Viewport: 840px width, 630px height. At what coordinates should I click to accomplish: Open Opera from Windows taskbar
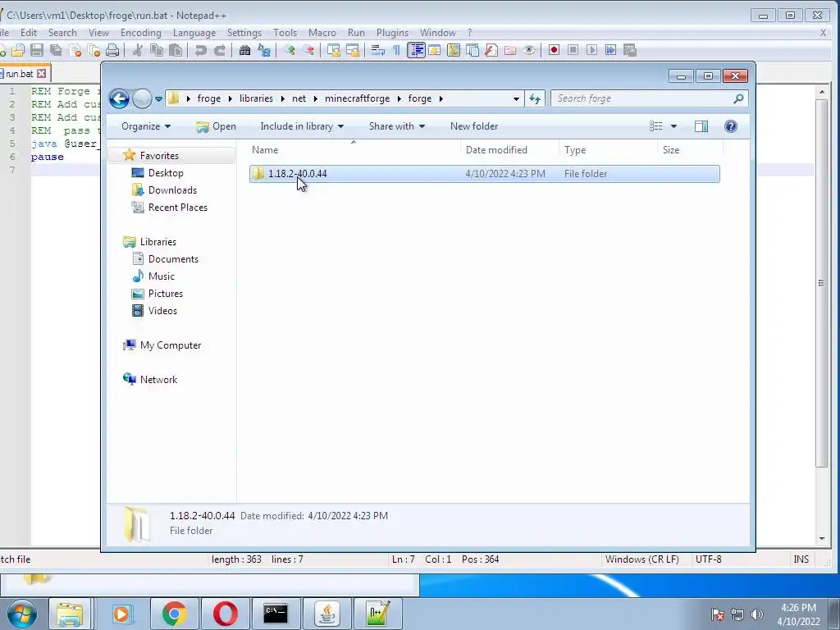click(225, 614)
